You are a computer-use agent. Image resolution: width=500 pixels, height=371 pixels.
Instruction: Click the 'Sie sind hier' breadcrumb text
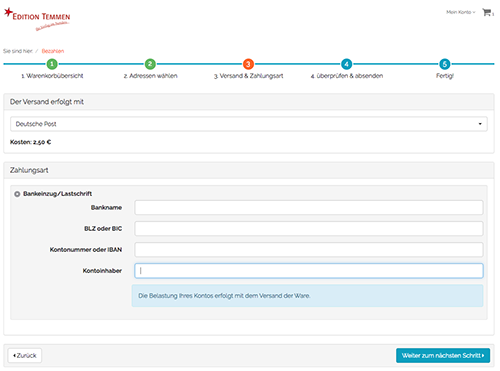pyautogui.click(x=18, y=51)
